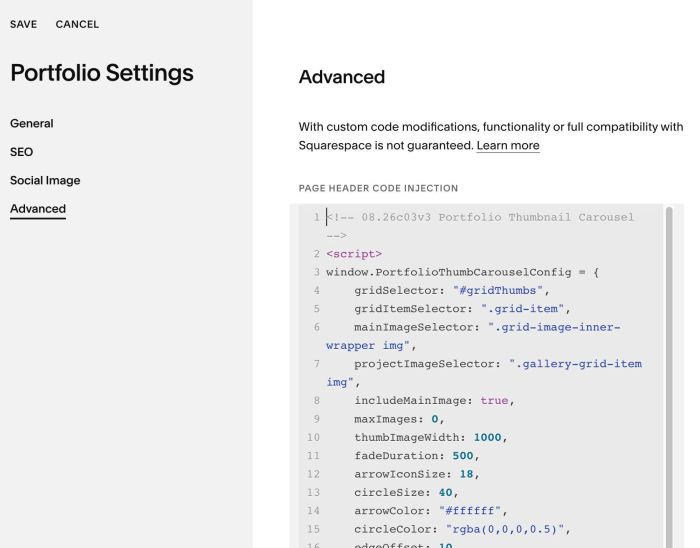Click the projectImageSelector code line

tap(484, 373)
